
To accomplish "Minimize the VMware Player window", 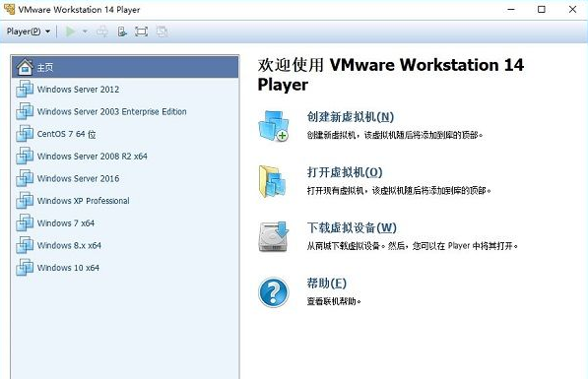I will [x=511, y=10].
